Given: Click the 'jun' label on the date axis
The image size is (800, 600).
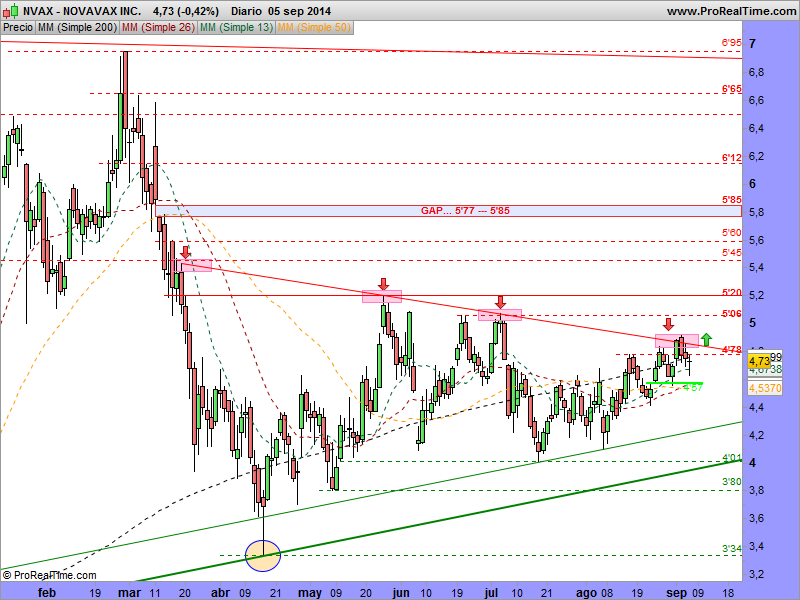Looking at the screenshot, I should pyautogui.click(x=403, y=592).
